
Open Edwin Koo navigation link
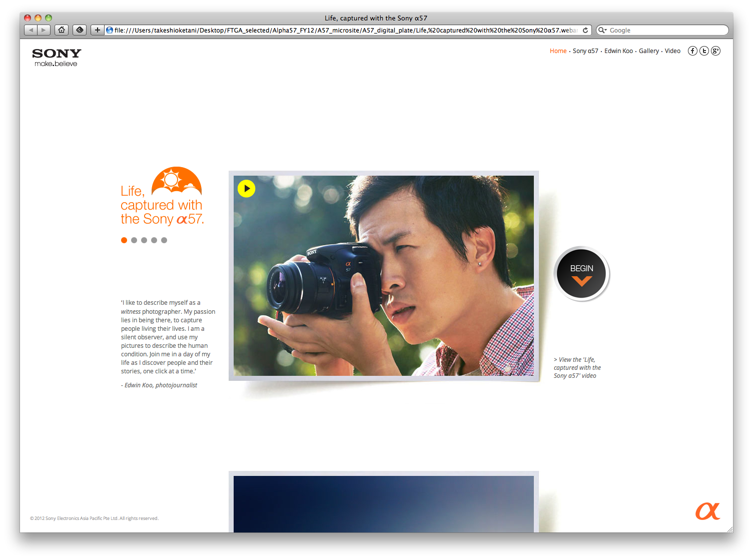pyautogui.click(x=618, y=51)
